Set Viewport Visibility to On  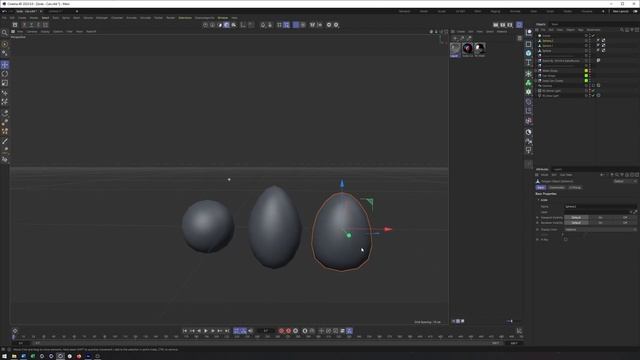600,218
